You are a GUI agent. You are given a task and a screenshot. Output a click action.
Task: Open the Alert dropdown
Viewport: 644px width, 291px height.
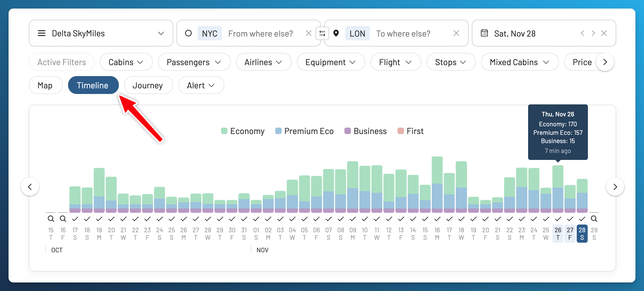[201, 85]
